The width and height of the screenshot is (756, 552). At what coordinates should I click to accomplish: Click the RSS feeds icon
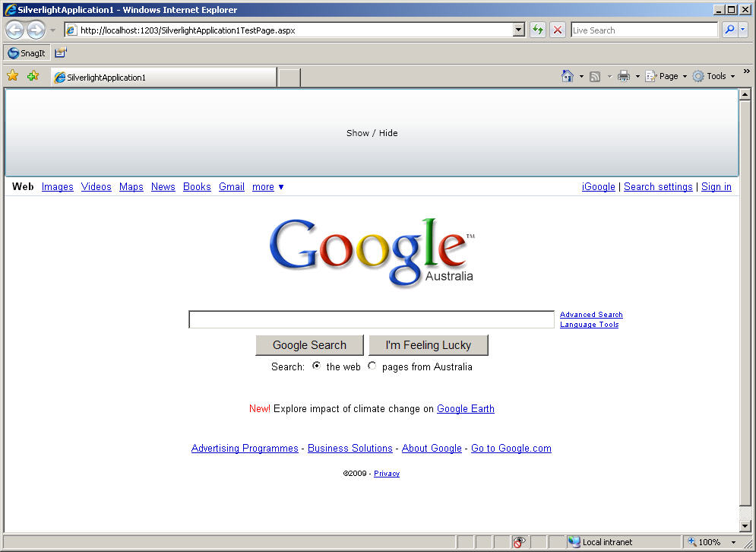pyautogui.click(x=596, y=76)
